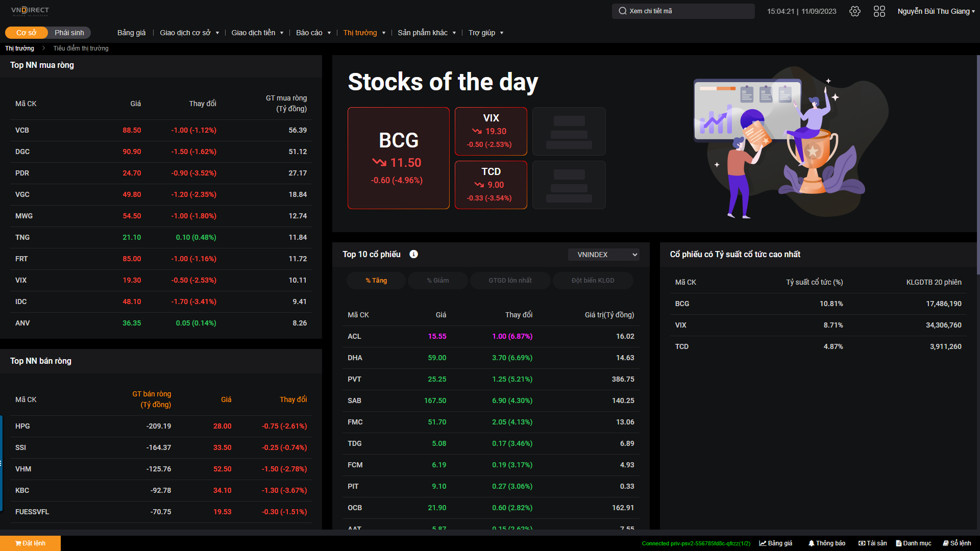This screenshot has height=551, width=980.
Task: Select TNG in Top NN mua ròng
Action: tap(161, 237)
